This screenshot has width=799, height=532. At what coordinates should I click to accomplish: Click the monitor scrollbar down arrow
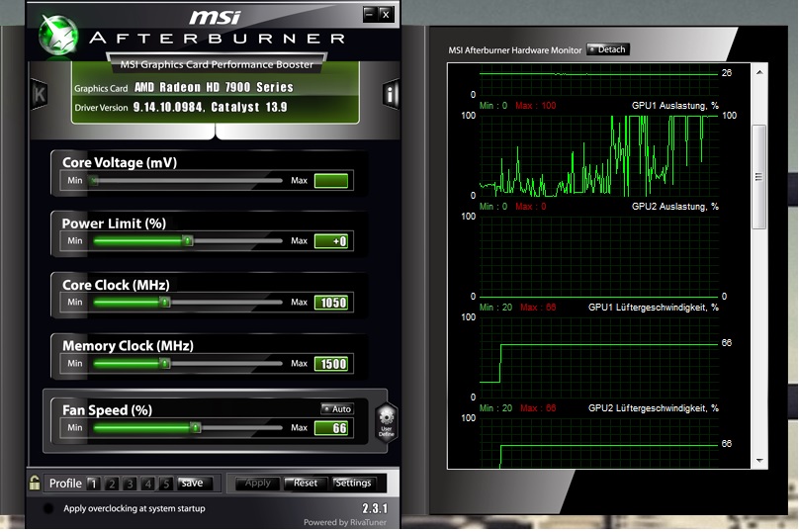[x=759, y=461]
